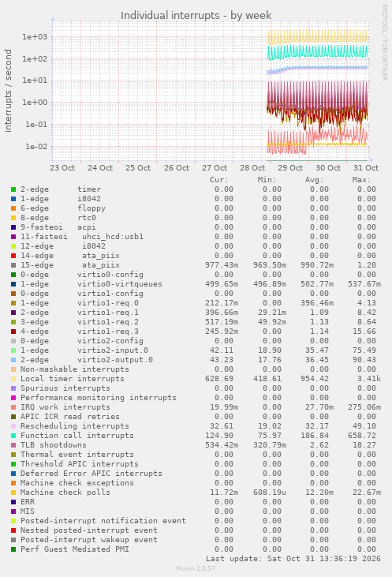Click the Machine check polls yellow swatch
Viewport: 392px width, 577px height.
pyautogui.click(x=13, y=493)
